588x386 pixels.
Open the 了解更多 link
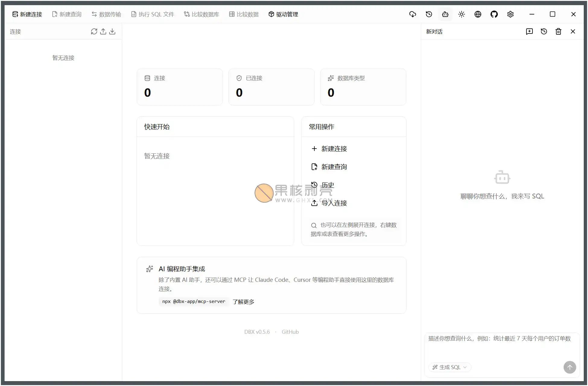243,302
